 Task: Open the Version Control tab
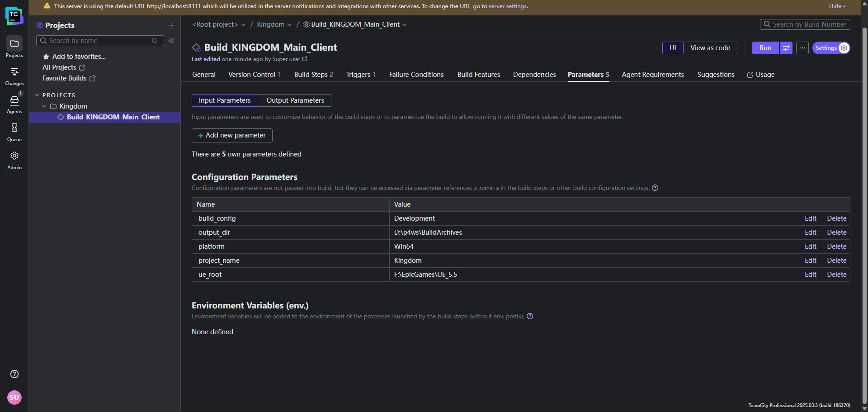(x=254, y=75)
